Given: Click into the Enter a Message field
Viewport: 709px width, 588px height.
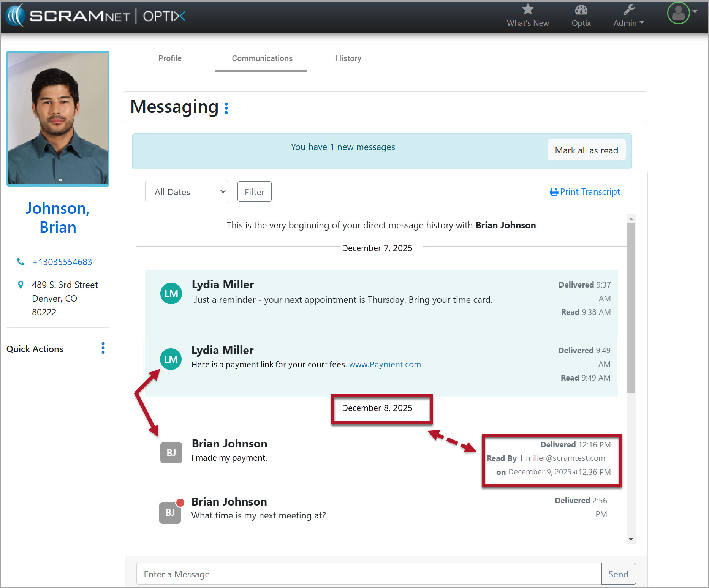Looking at the screenshot, I should click(x=369, y=574).
